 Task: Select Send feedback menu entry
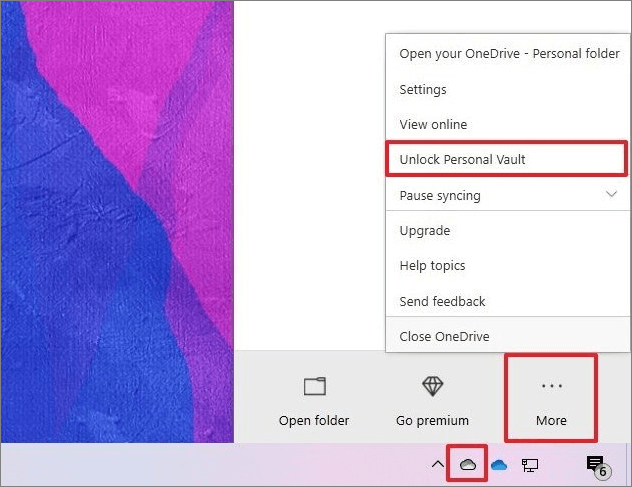pos(509,301)
